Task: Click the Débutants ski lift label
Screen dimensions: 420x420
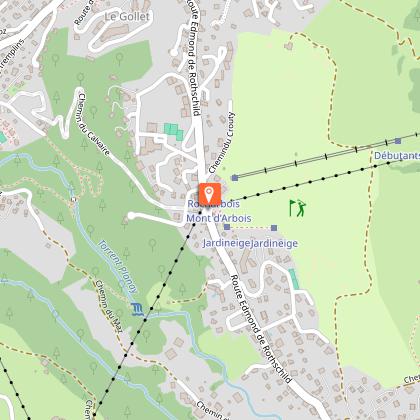Action: (x=397, y=156)
